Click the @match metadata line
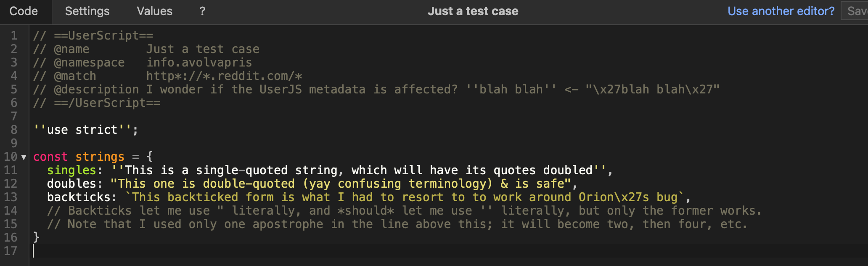This screenshot has height=266, width=868. click(x=167, y=76)
